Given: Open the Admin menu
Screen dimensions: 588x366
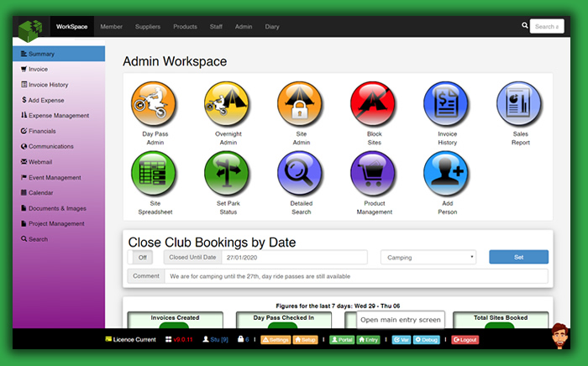Looking at the screenshot, I should (x=244, y=27).
